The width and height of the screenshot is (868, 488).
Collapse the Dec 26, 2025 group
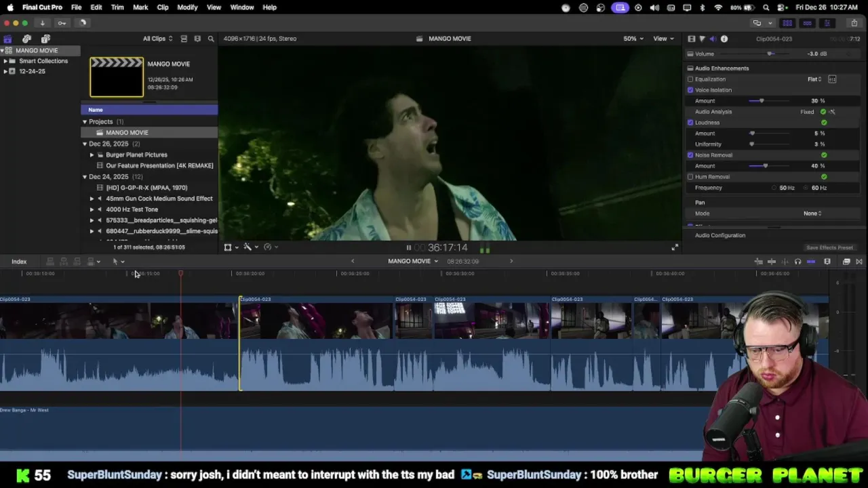(85, 144)
